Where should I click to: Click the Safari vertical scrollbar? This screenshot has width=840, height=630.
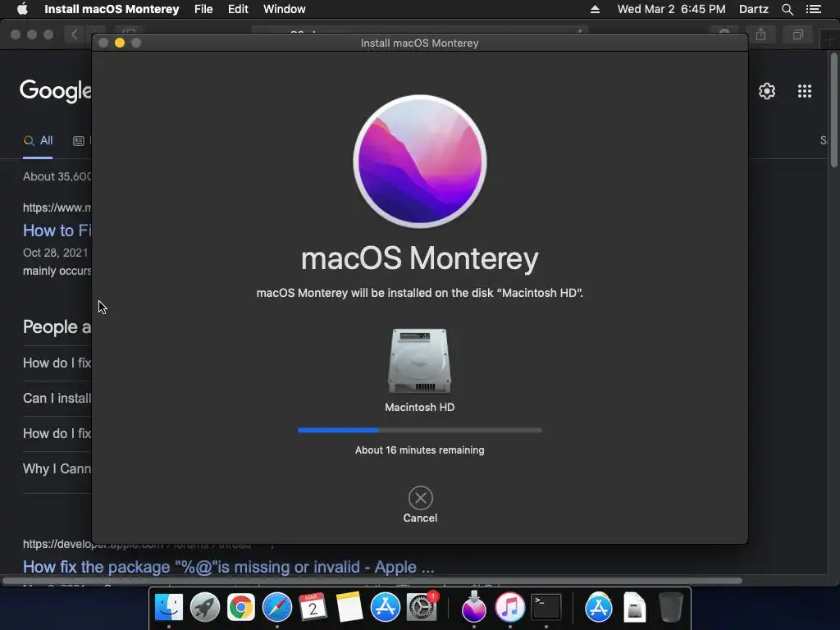834,110
